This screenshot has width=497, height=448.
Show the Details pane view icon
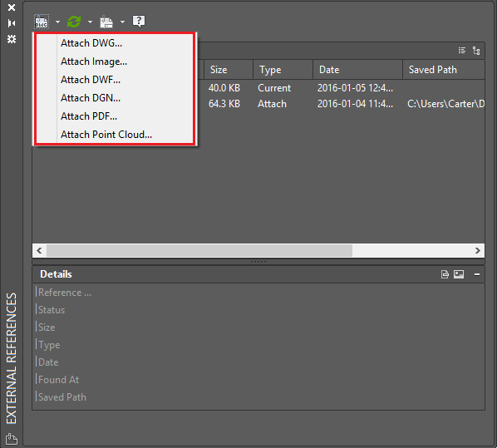445,274
